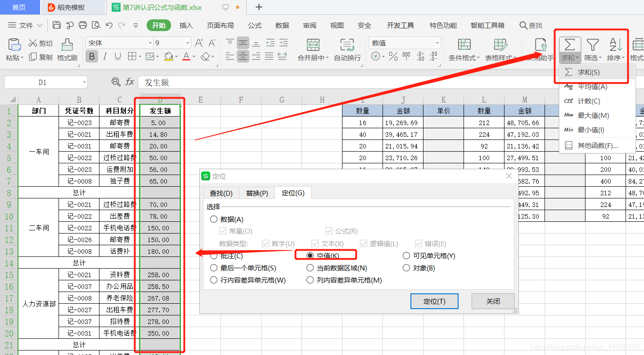
Task: Click the 关闭 button in the dialog
Action: pos(493,301)
